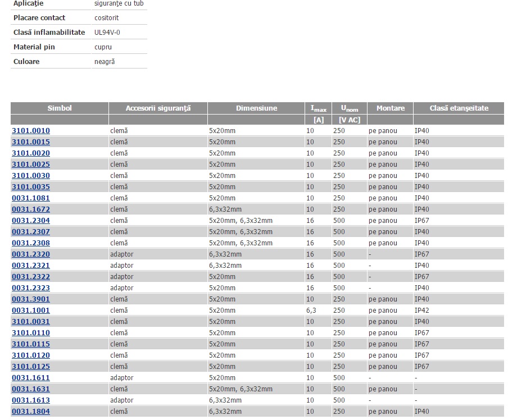Image resolution: width=508 pixels, height=420 pixels.
Task: Click the Accesorii siguranță column header
Action: tap(158, 108)
